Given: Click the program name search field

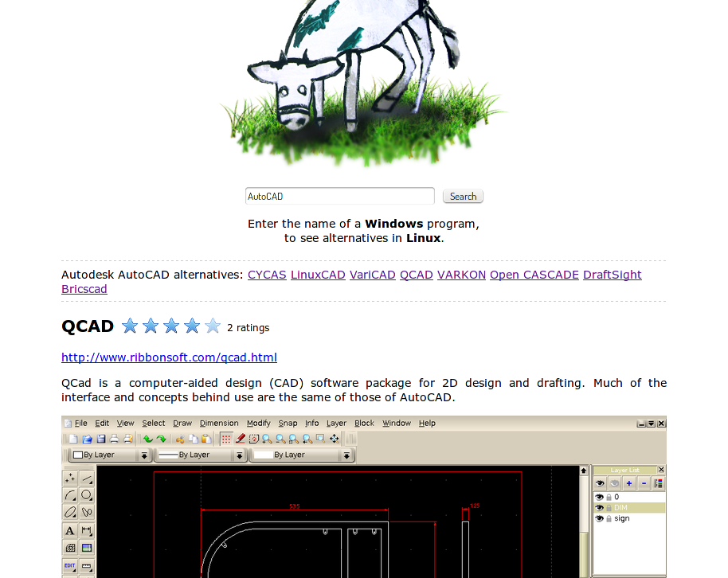Looking at the screenshot, I should click(x=340, y=197).
